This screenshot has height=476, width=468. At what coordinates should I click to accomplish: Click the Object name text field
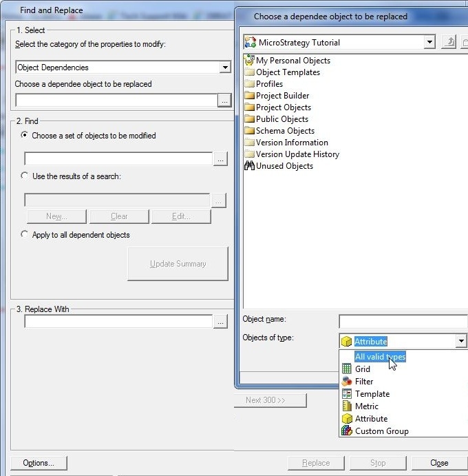[x=403, y=321]
